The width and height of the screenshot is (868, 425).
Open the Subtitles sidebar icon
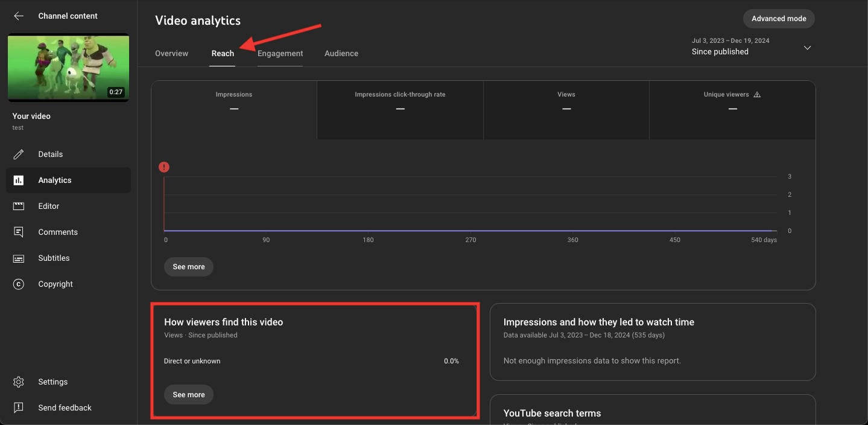(x=19, y=258)
